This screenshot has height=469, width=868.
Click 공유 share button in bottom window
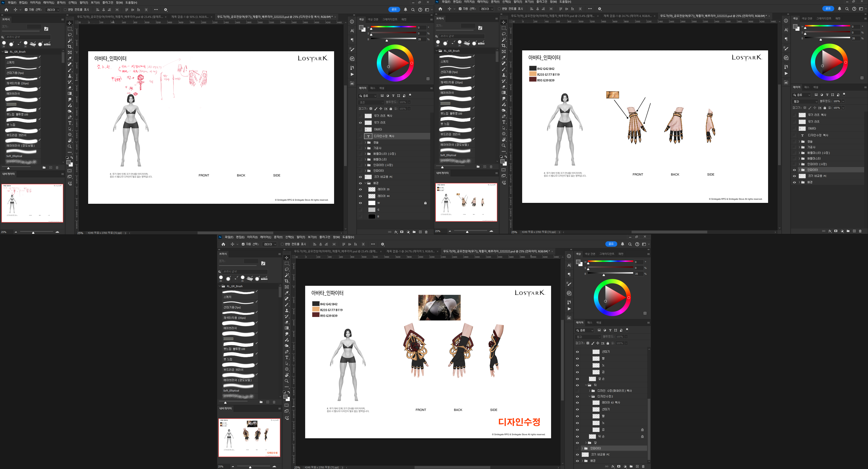pyautogui.click(x=611, y=244)
